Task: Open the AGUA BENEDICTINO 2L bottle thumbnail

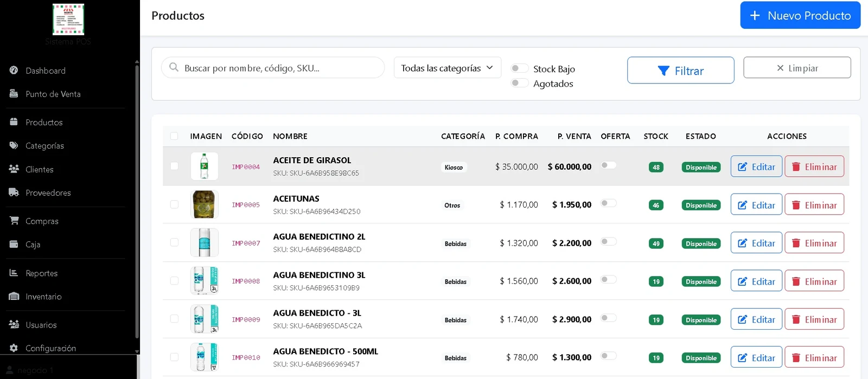Action: click(x=205, y=242)
